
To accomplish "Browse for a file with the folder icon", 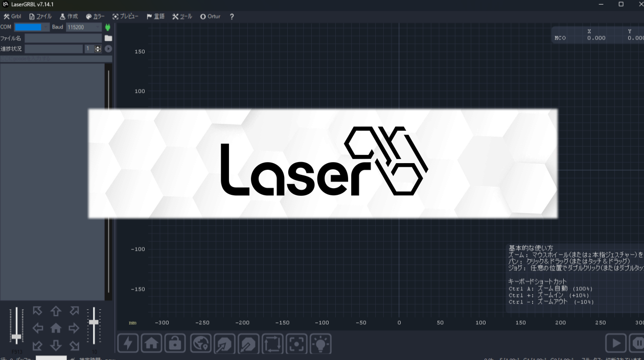I will tap(107, 38).
